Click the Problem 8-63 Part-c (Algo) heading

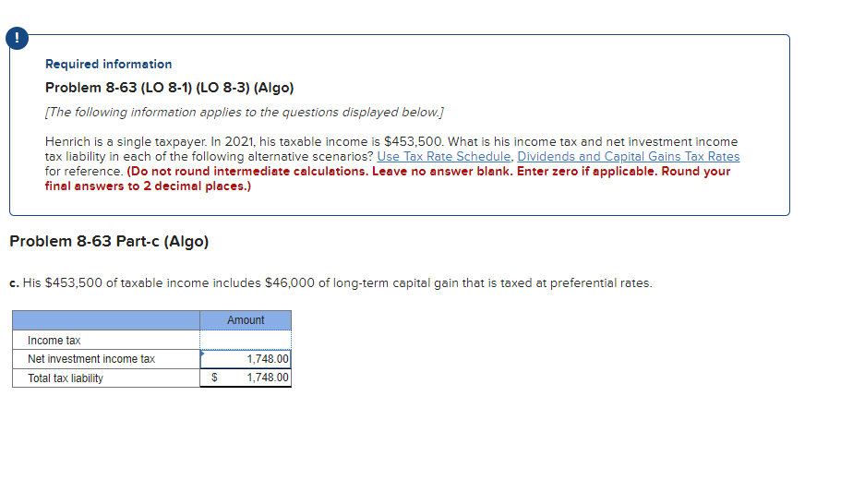109,242
